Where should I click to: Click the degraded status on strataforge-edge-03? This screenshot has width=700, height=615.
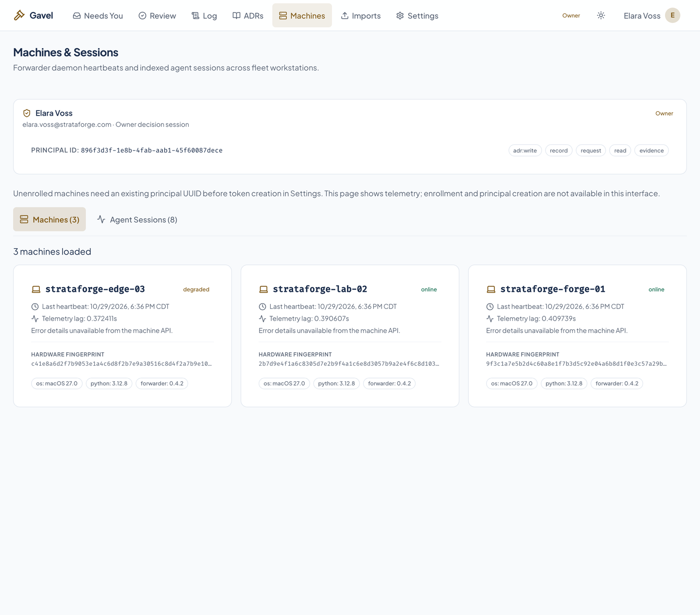click(196, 290)
